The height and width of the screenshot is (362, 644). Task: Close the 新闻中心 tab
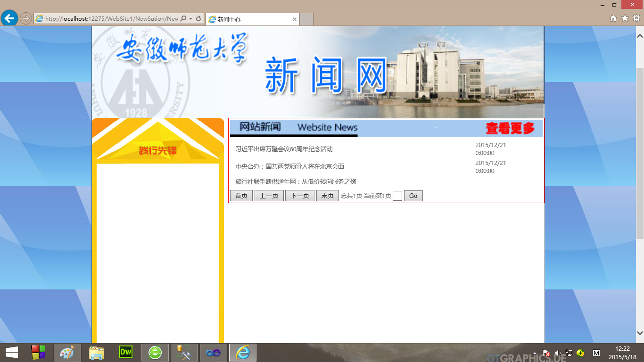point(295,19)
